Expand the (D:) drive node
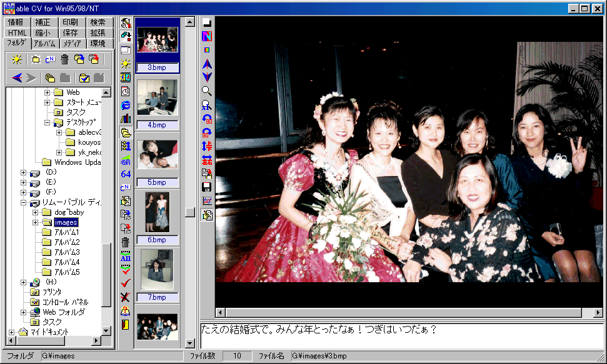Viewport: 607px width, 364px height. 24,172
